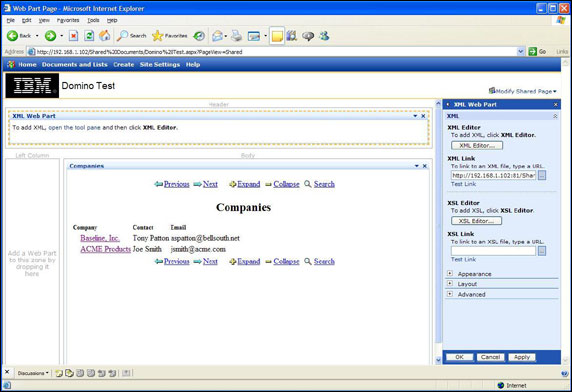Open the Back button history dropdown arrow

(x=37, y=36)
